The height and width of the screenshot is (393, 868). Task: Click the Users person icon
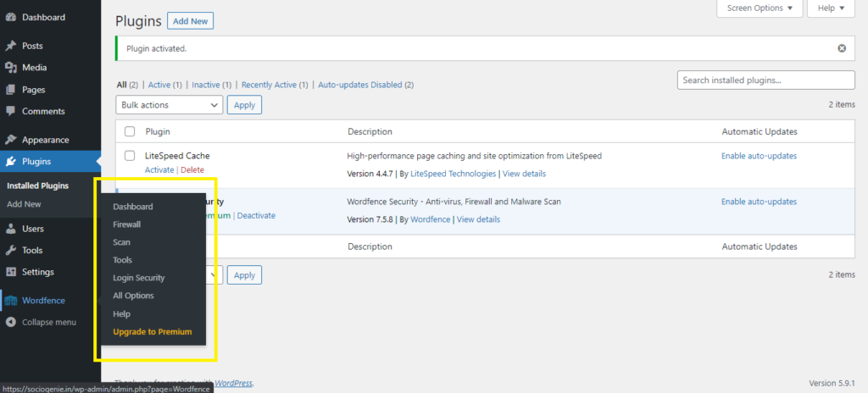10,229
